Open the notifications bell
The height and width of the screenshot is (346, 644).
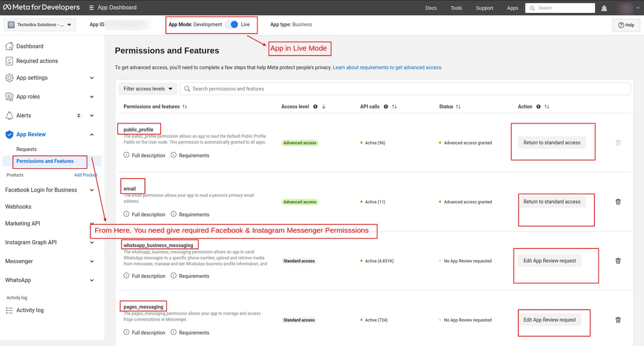tap(604, 8)
